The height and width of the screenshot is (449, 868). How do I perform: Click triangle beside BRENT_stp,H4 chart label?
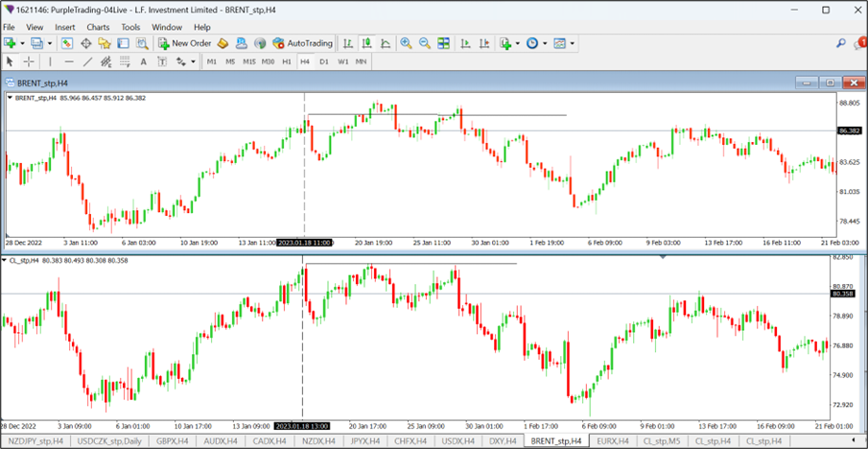click(11, 98)
